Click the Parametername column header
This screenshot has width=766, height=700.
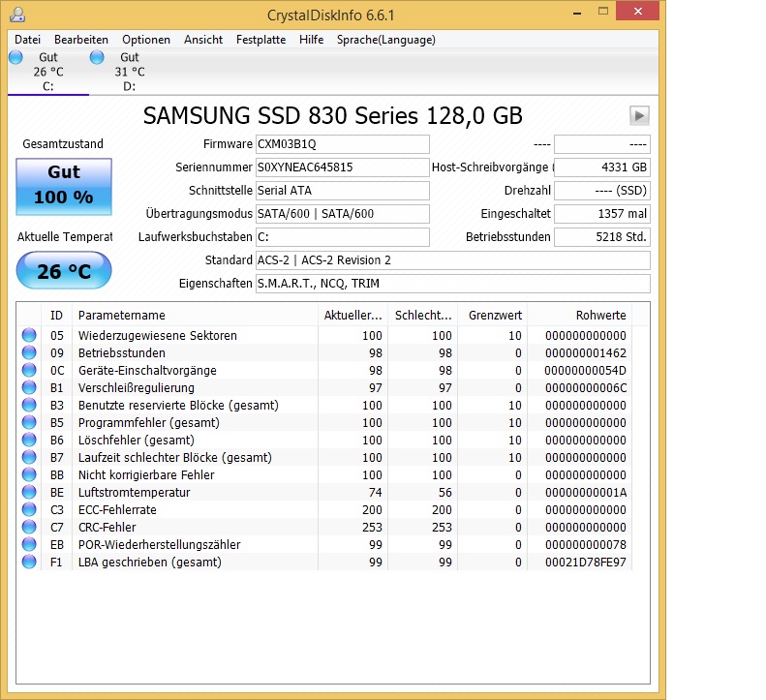(x=195, y=315)
